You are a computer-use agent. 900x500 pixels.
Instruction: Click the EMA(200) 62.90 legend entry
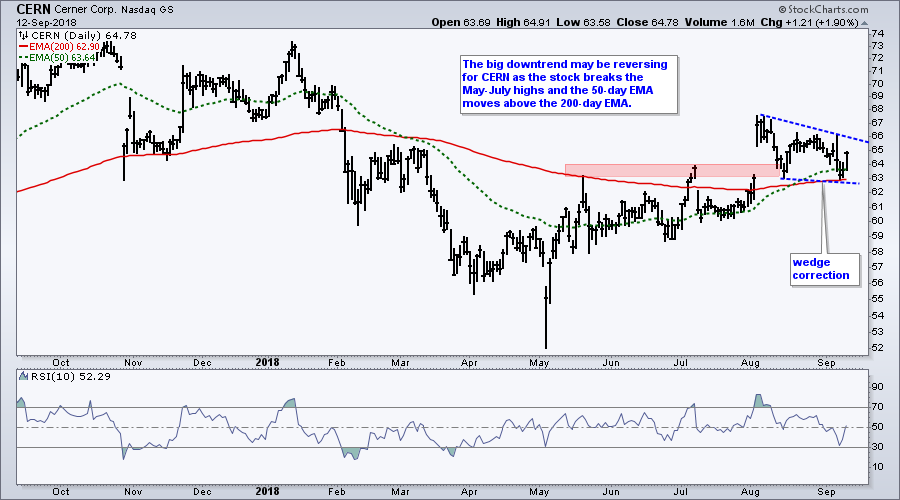pos(60,46)
